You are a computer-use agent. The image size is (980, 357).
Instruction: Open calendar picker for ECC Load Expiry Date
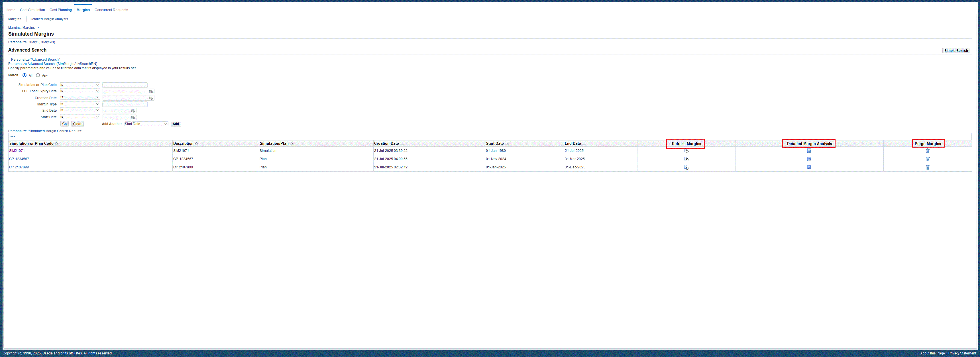151,92
